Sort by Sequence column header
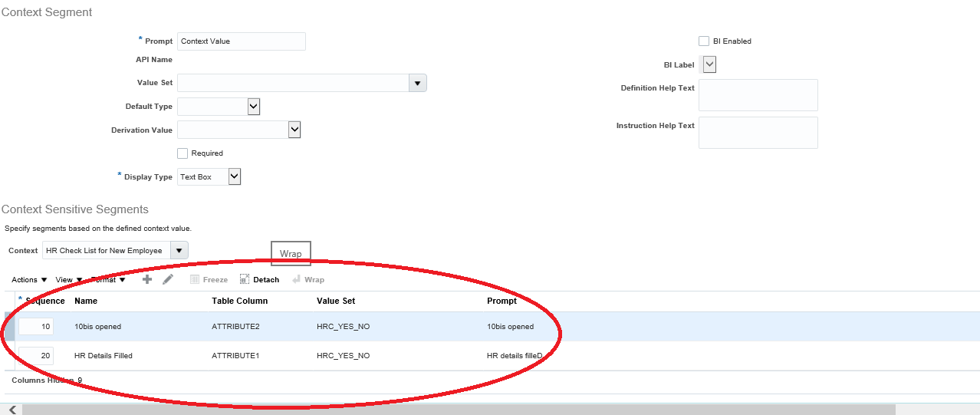Image resolution: width=980 pixels, height=415 pixels. 44,301
